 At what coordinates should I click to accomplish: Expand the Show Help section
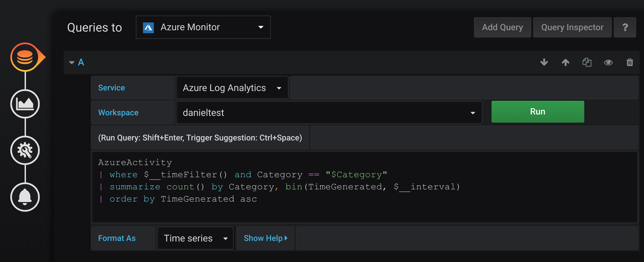click(265, 238)
